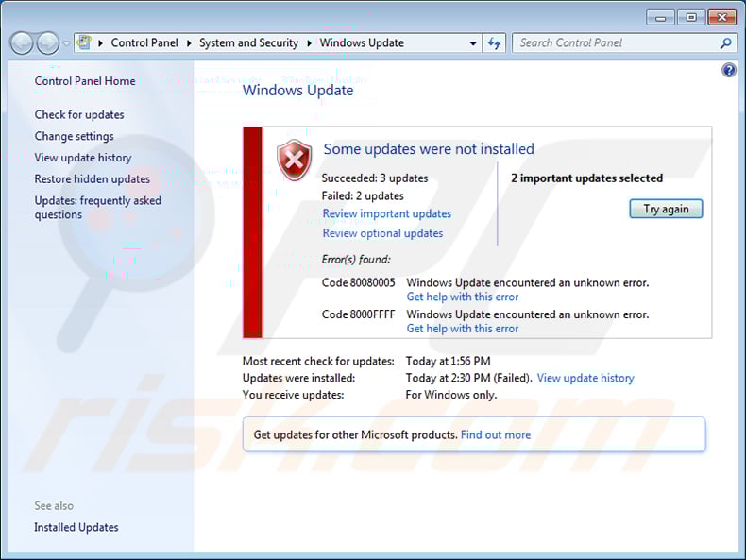
Task: Open Change settings in sidebar
Action: tap(74, 136)
